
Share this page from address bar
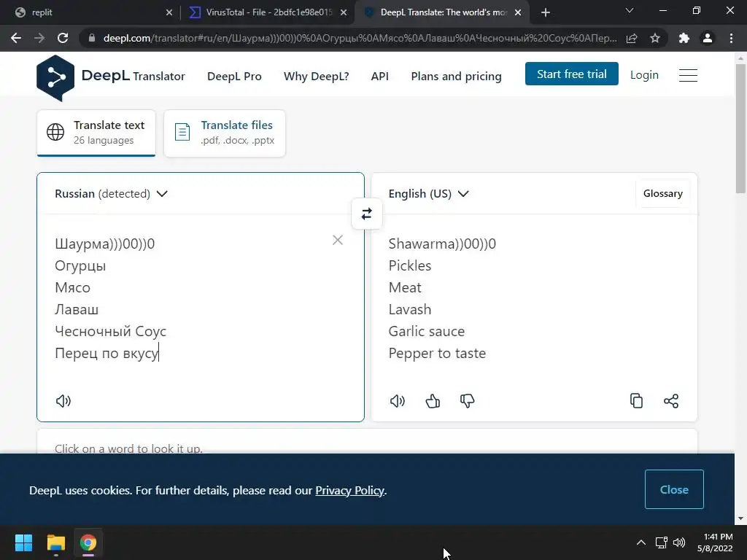click(x=632, y=38)
